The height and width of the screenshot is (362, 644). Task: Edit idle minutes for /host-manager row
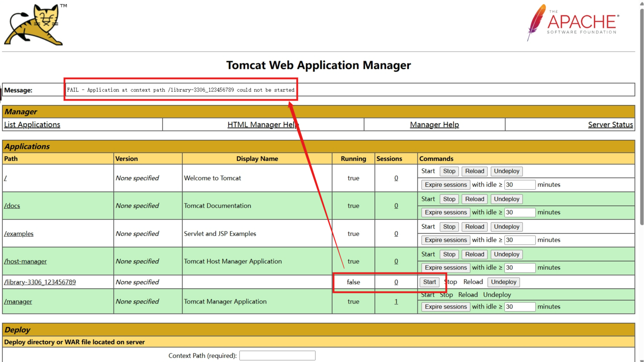[x=520, y=268]
